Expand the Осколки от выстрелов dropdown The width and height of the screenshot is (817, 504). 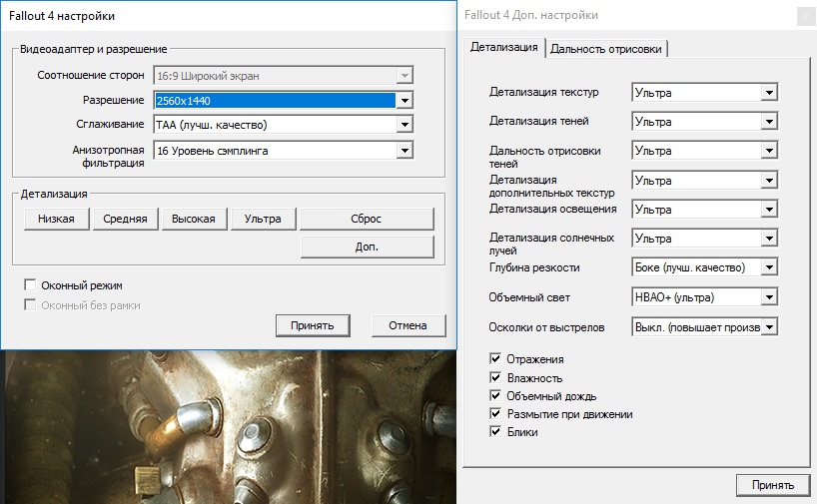[704, 327]
